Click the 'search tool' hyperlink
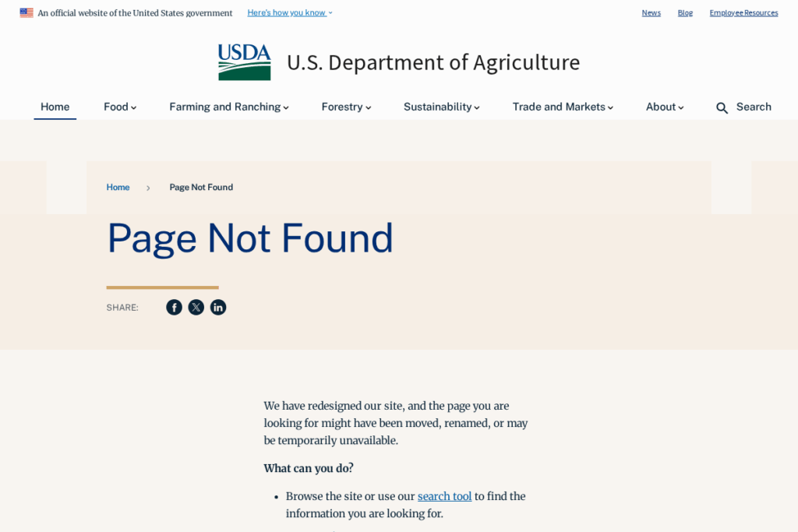The width and height of the screenshot is (798, 532). pyautogui.click(x=444, y=496)
